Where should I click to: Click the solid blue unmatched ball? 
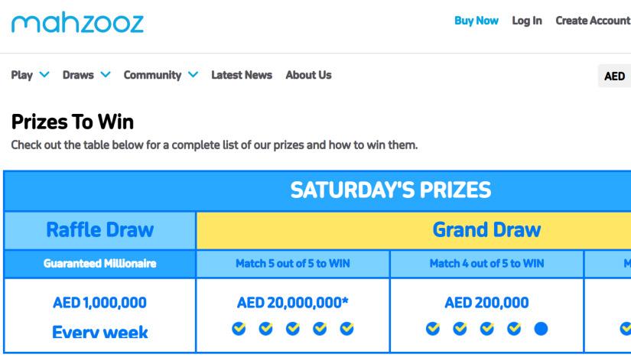click(542, 329)
